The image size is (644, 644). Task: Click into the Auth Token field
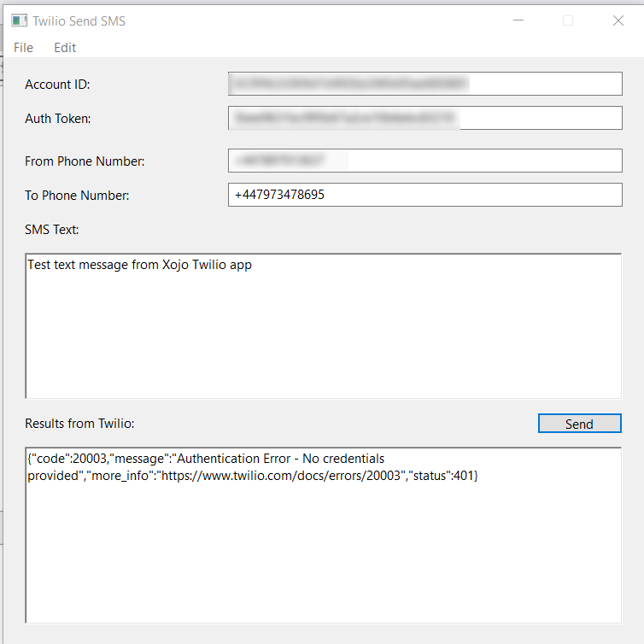click(x=424, y=118)
